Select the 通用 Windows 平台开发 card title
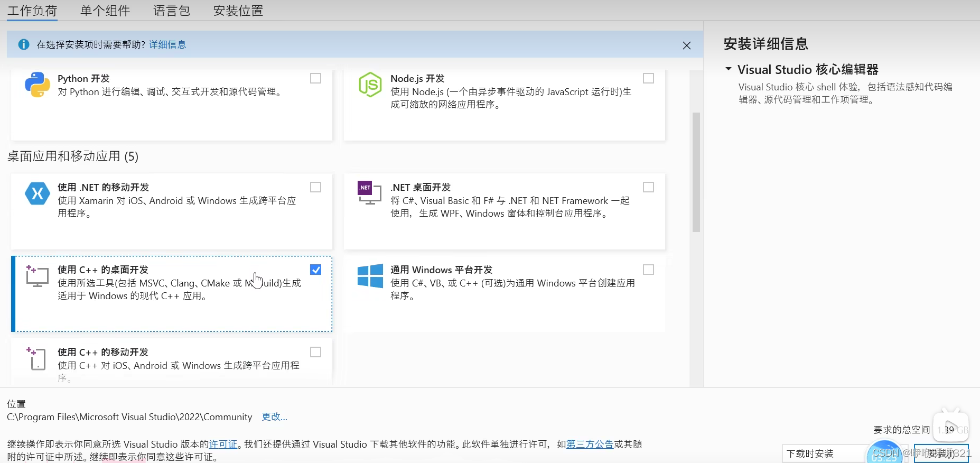Image resolution: width=980 pixels, height=463 pixels. 441,270
